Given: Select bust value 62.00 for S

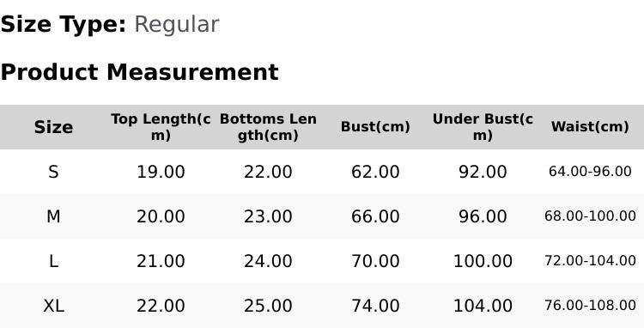Looking at the screenshot, I should [375, 172].
